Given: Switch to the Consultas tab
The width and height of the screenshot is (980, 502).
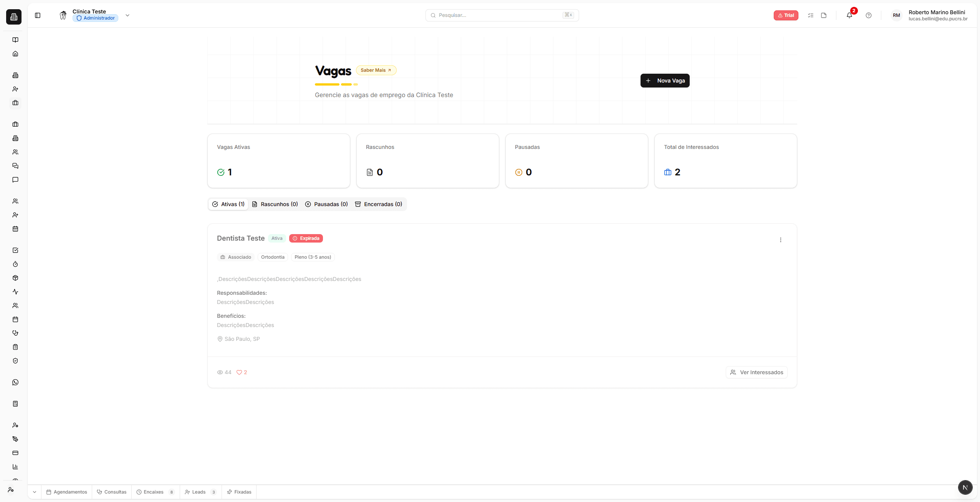Looking at the screenshot, I should tap(112, 492).
